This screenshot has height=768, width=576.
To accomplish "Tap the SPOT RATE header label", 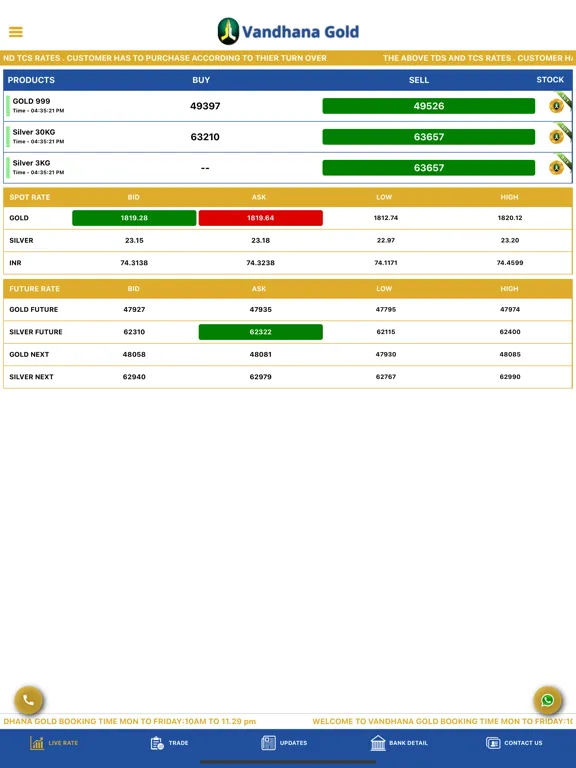I will point(29,197).
